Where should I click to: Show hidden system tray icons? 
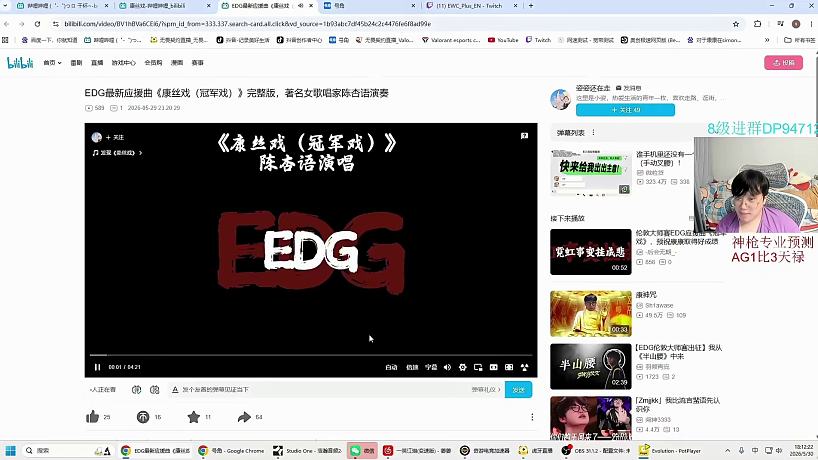click(x=728, y=451)
